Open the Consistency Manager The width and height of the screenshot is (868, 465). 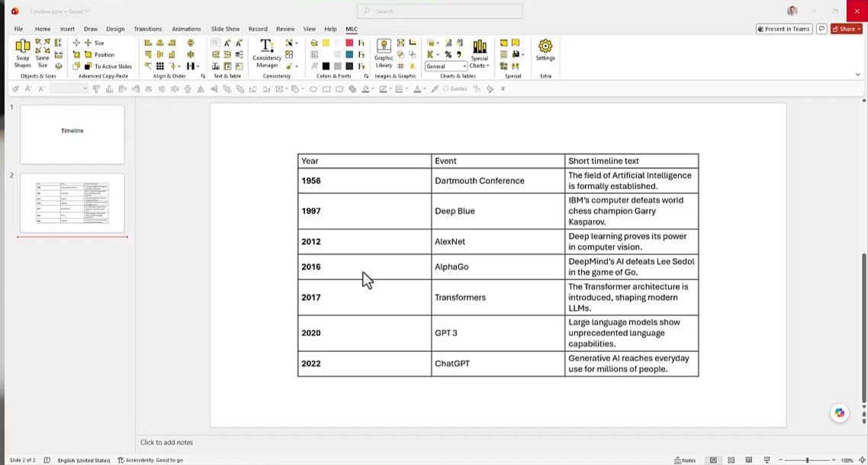[x=266, y=53]
